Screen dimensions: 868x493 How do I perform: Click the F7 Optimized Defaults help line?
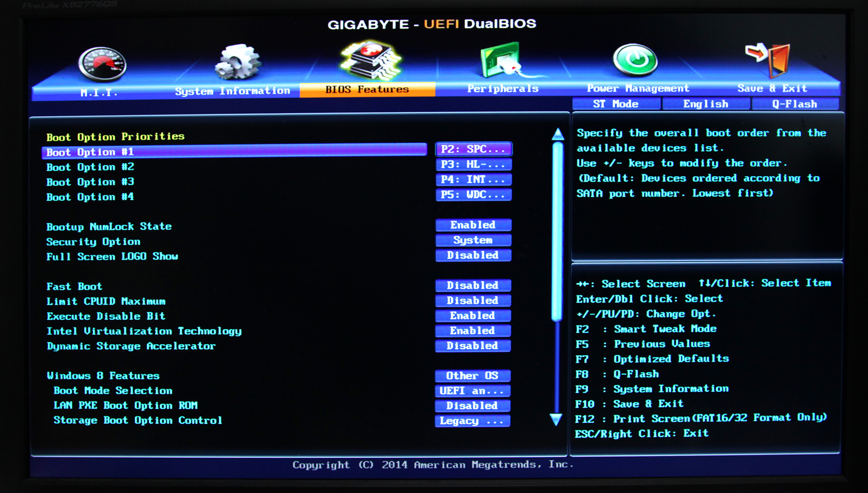[x=652, y=359]
